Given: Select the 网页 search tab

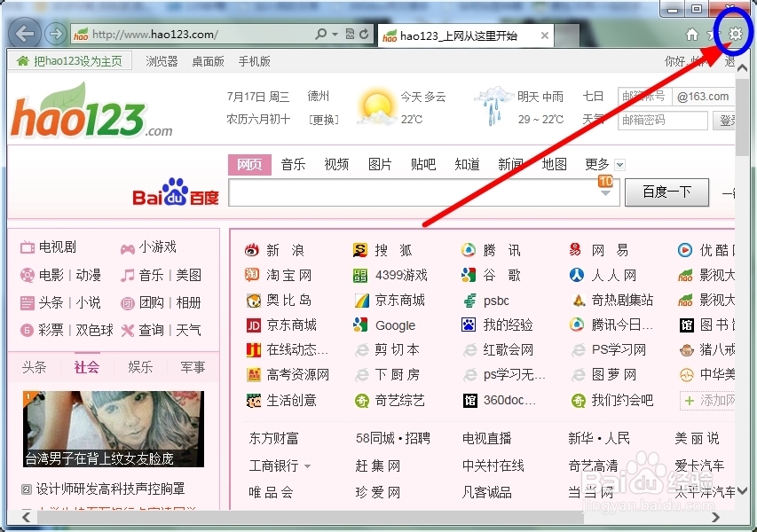Looking at the screenshot, I should [x=249, y=164].
